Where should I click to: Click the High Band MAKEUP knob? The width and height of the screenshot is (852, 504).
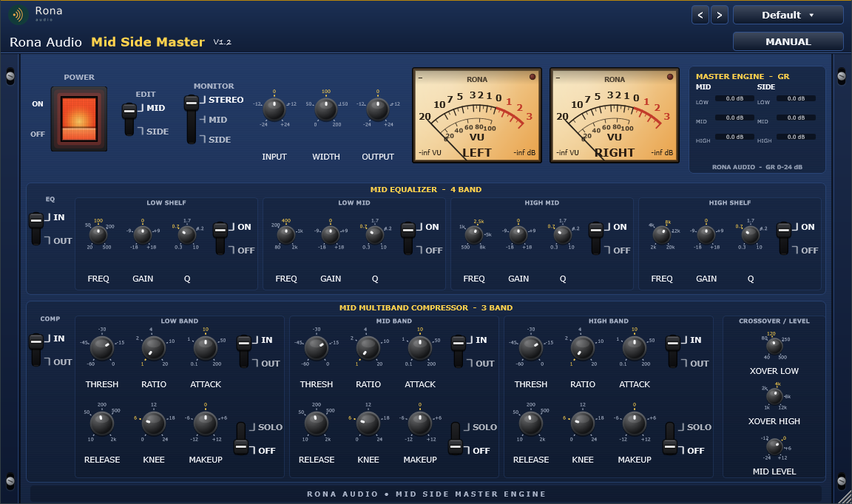click(634, 423)
